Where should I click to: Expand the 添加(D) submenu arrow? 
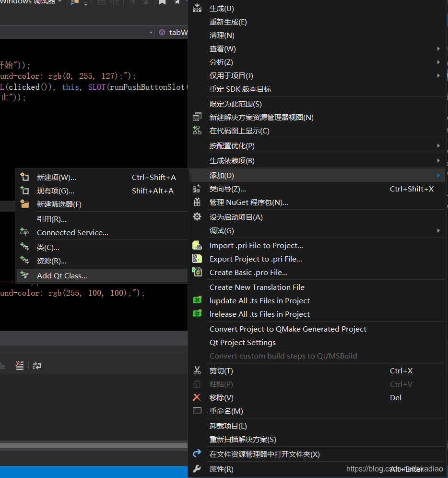(x=438, y=175)
